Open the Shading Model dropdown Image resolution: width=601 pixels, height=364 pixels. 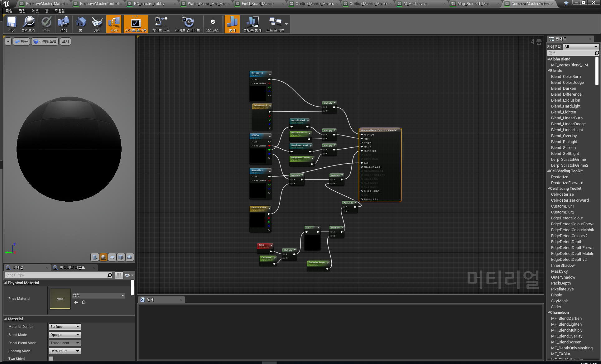[65, 351]
